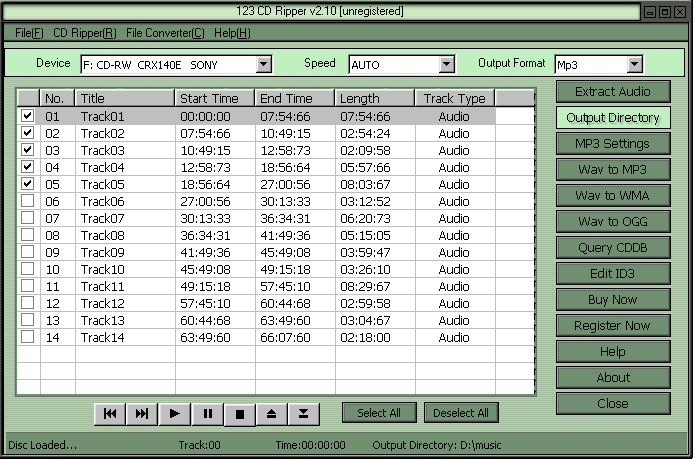695x460 pixels.
Task: Click the Disc Loaded status text
Action: point(43,445)
